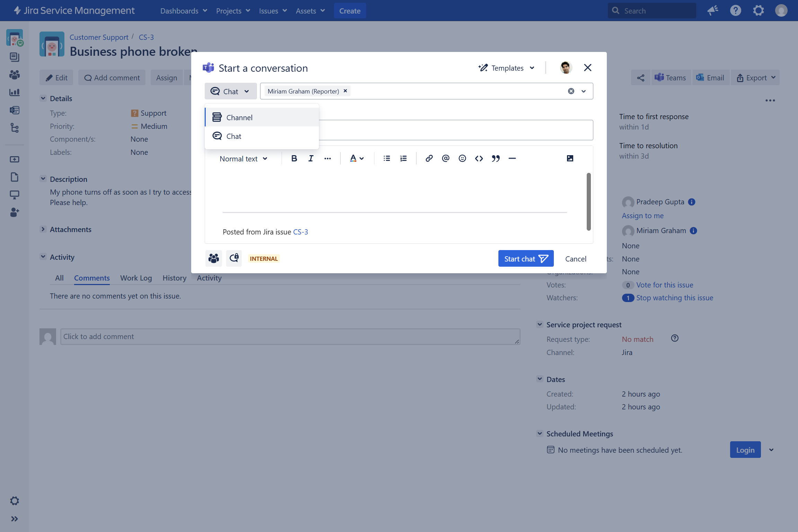Click the mention (@) icon
This screenshot has width=798, height=532.
click(445, 158)
